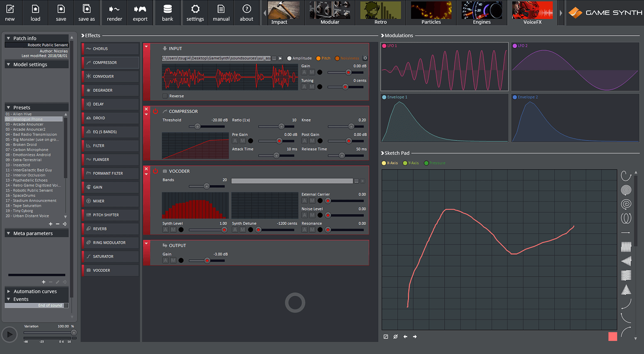Toggle the Vocoder power button
This screenshot has height=354, width=644.
156,171
